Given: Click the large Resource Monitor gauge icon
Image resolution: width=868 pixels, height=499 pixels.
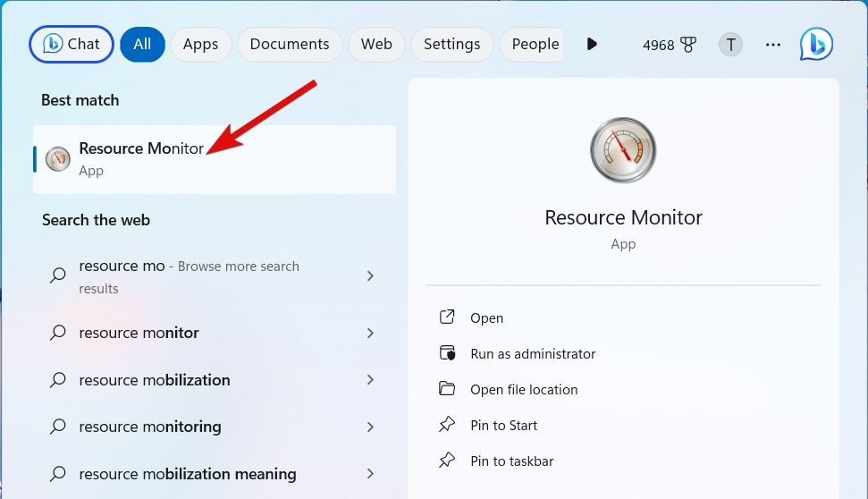Looking at the screenshot, I should pyautogui.click(x=623, y=149).
